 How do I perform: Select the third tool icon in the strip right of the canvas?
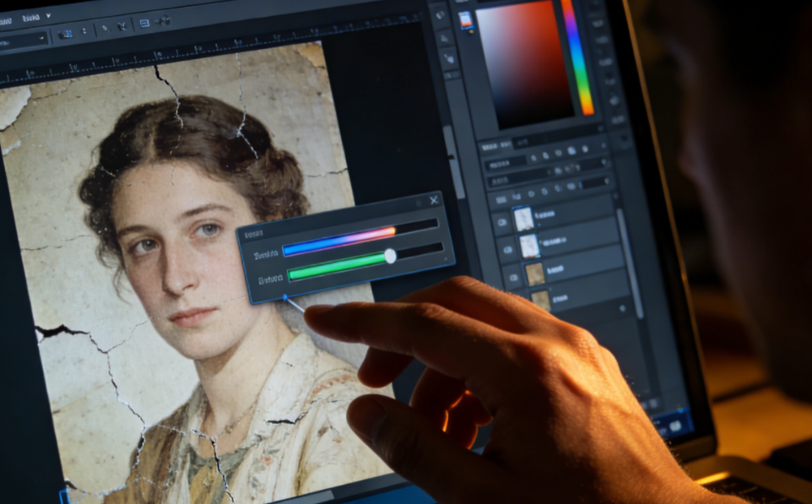click(x=447, y=58)
